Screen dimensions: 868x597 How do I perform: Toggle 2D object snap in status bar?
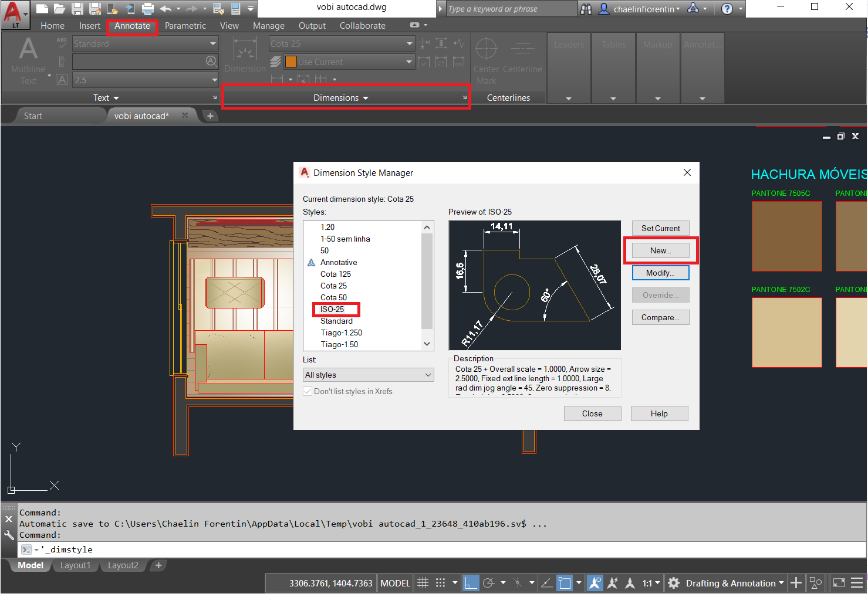(564, 583)
